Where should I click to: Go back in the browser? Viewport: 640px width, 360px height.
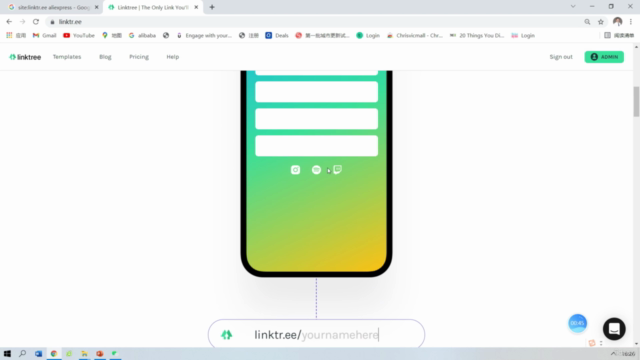9,22
